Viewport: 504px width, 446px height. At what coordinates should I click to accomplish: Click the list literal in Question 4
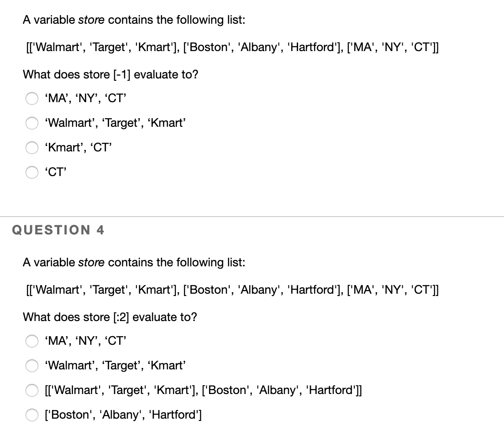coord(231,290)
